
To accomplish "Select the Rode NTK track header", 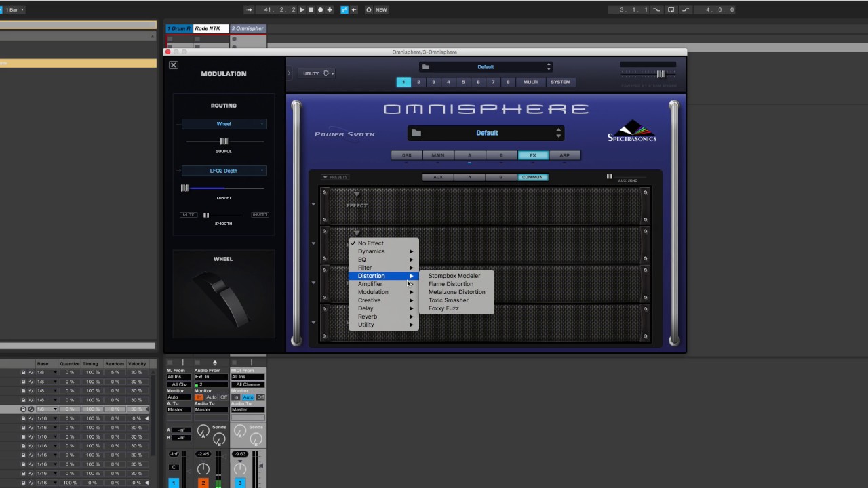I will coord(211,28).
